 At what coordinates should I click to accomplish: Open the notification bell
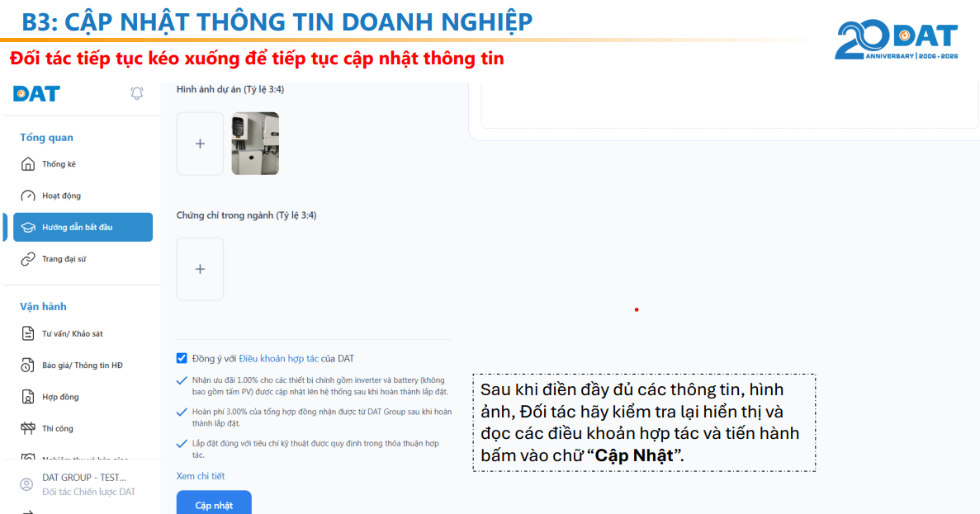tap(137, 94)
